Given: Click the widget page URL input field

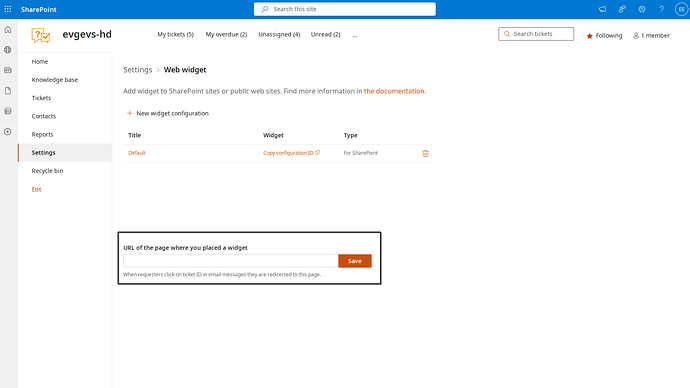Looking at the screenshot, I should pyautogui.click(x=231, y=261).
